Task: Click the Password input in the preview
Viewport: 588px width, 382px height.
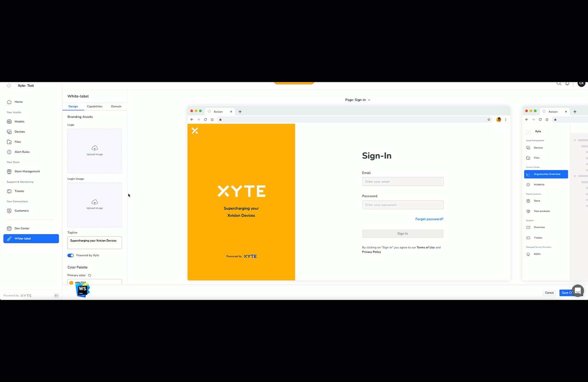Action: point(403,205)
